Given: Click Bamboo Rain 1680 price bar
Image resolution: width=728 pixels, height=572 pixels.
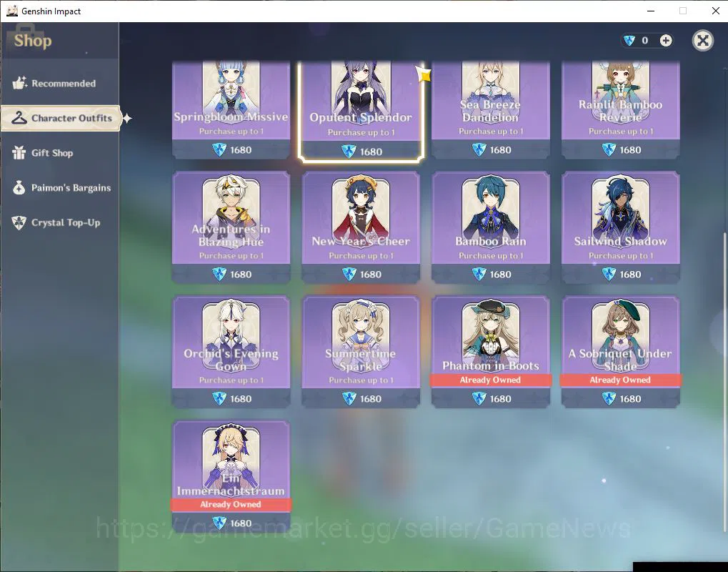Looking at the screenshot, I should [x=491, y=274].
